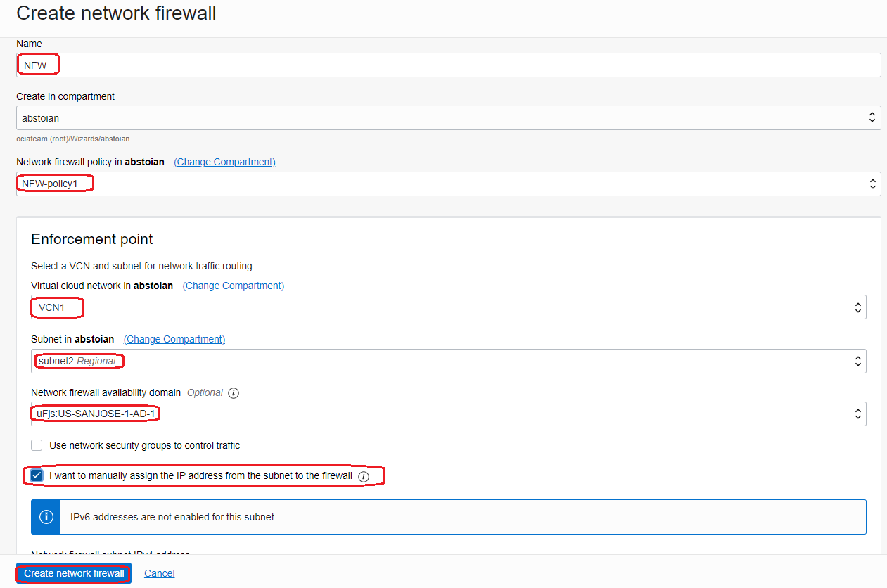Enable Use network security groups checkbox
Image resolution: width=887 pixels, height=588 pixels.
37,445
